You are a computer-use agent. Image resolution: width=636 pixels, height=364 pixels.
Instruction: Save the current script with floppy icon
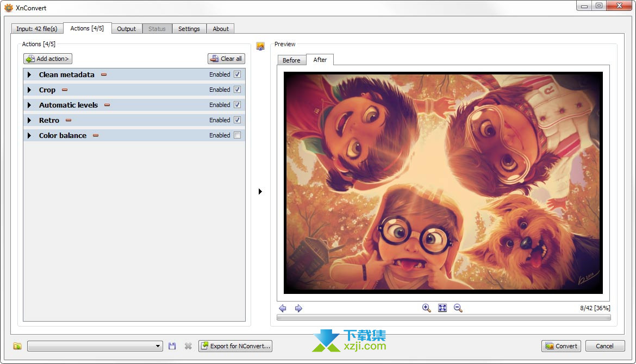pyautogui.click(x=172, y=346)
